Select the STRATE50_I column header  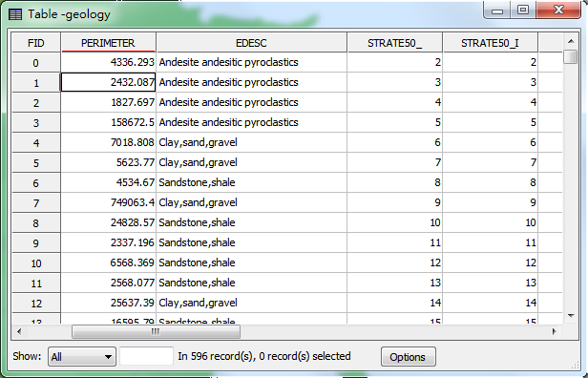490,43
